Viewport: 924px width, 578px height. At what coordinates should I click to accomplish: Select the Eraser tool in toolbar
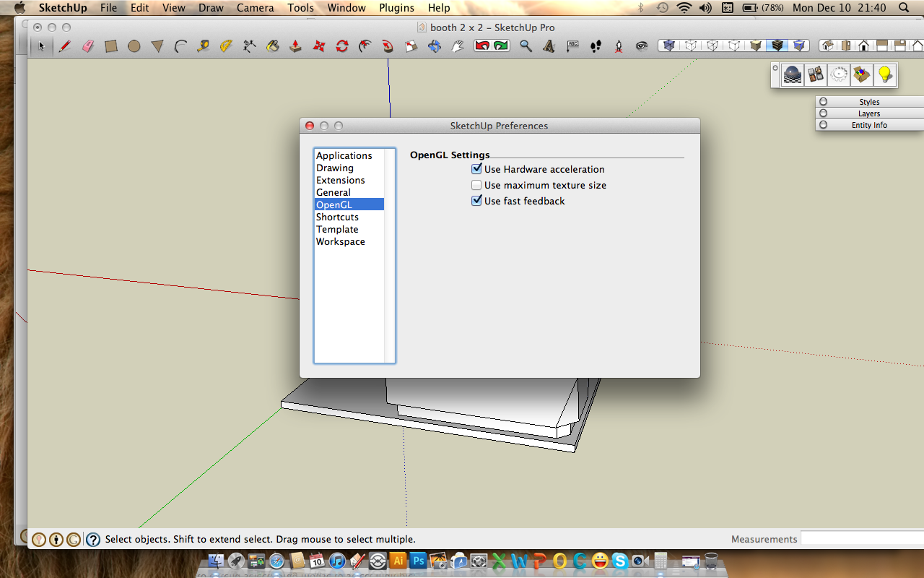click(x=88, y=46)
